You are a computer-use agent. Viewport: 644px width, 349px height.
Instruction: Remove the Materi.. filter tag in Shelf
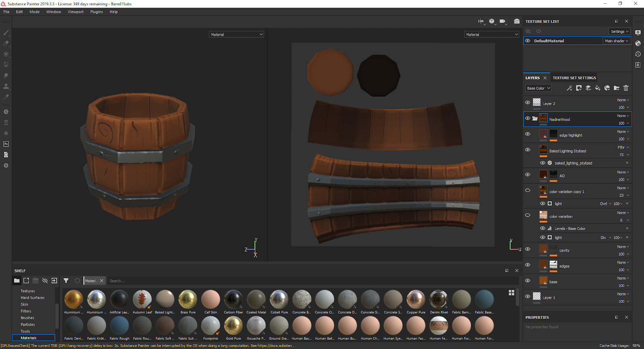101,281
